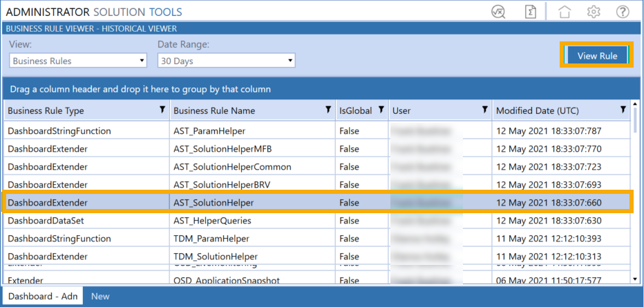Image resolution: width=644 pixels, height=307 pixels.
Task: Go to the home icon
Action: tap(565, 12)
